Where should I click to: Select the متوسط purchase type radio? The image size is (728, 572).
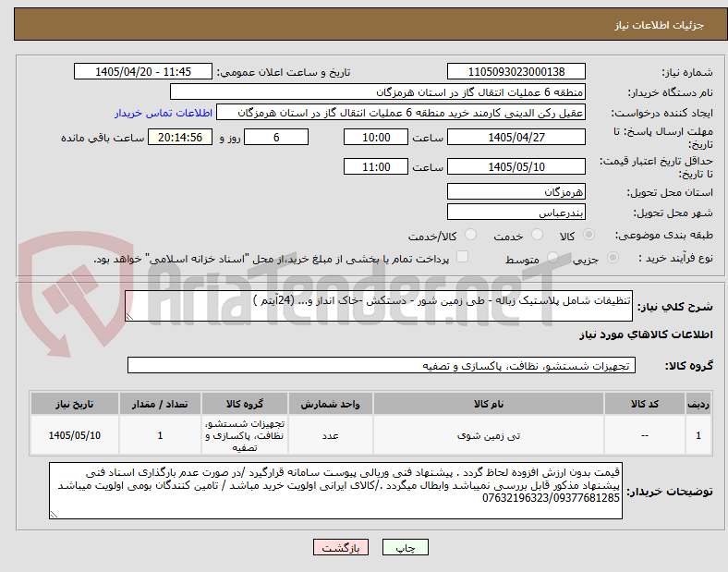pyautogui.click(x=552, y=258)
